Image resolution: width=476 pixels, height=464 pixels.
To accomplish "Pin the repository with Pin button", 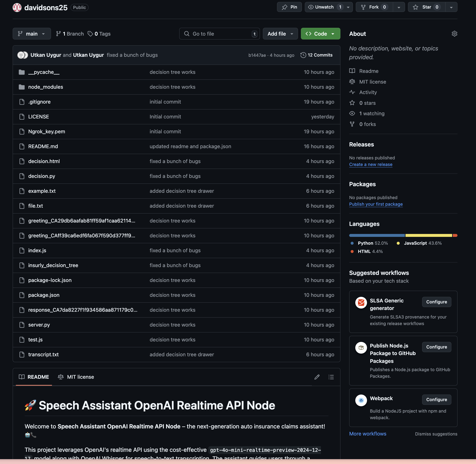I will pyautogui.click(x=289, y=7).
